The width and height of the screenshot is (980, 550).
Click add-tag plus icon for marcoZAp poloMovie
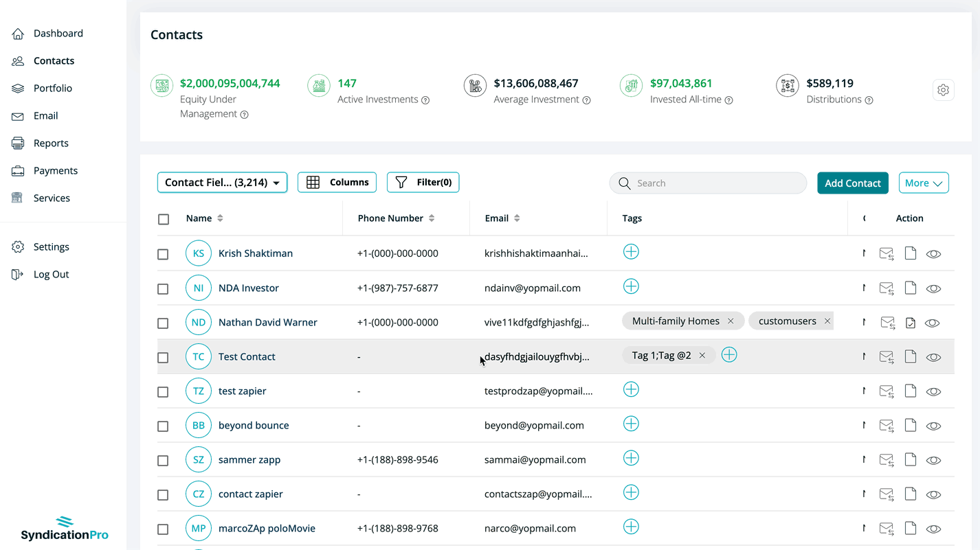click(x=631, y=527)
